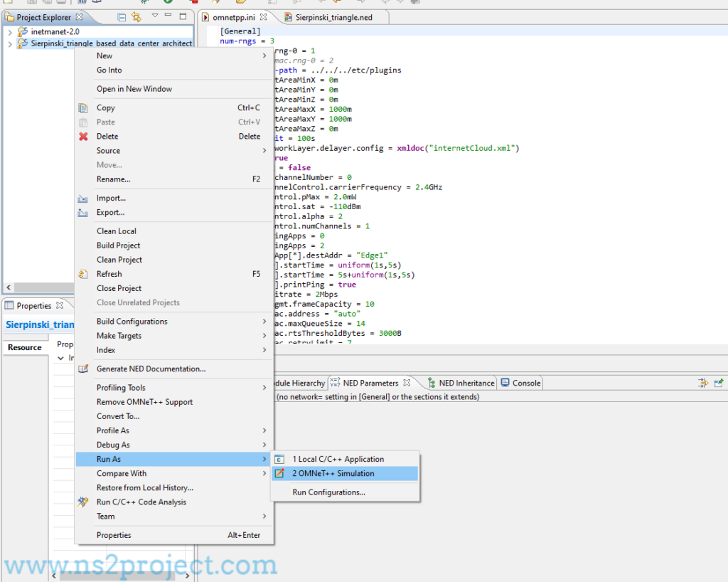This screenshot has width=728, height=582.
Task: Switch to NED Parameters tab
Action: click(x=370, y=383)
